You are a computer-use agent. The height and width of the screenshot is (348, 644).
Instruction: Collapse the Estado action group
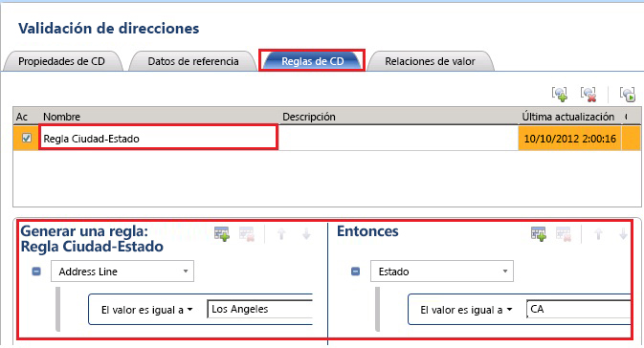[356, 272]
